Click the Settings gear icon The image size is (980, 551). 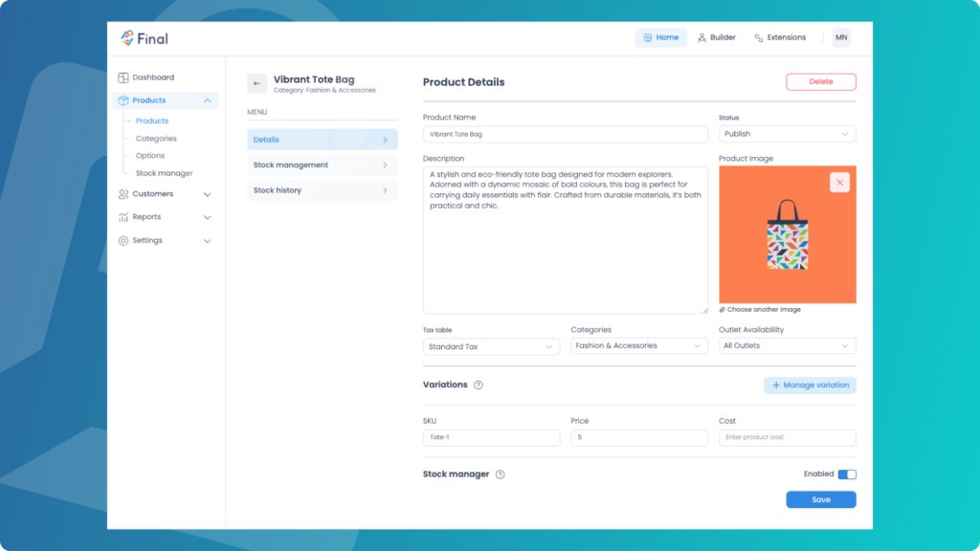(x=123, y=240)
